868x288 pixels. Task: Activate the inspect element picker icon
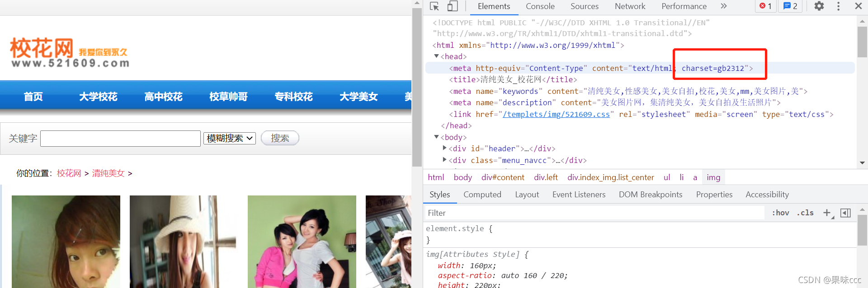(434, 6)
